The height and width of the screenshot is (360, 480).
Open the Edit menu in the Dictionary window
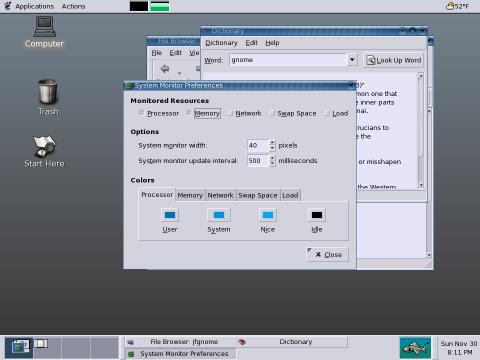[x=251, y=43]
